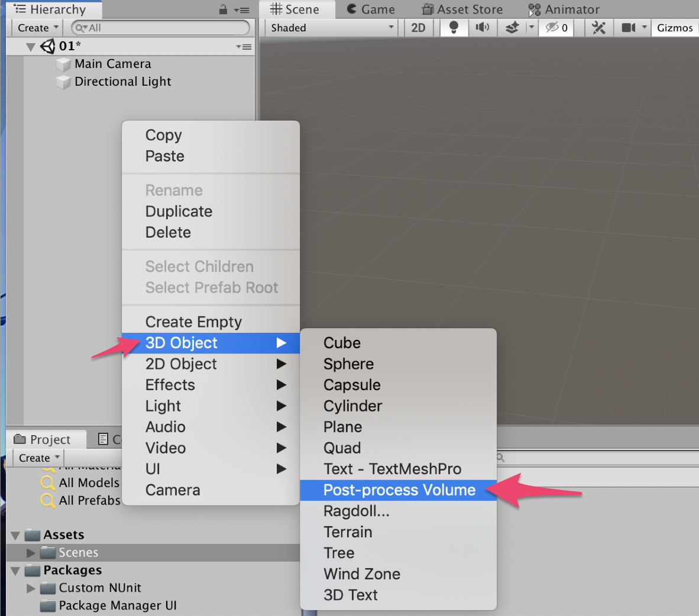Switch to the Game tab
This screenshot has width=699, height=616.
pyautogui.click(x=370, y=9)
